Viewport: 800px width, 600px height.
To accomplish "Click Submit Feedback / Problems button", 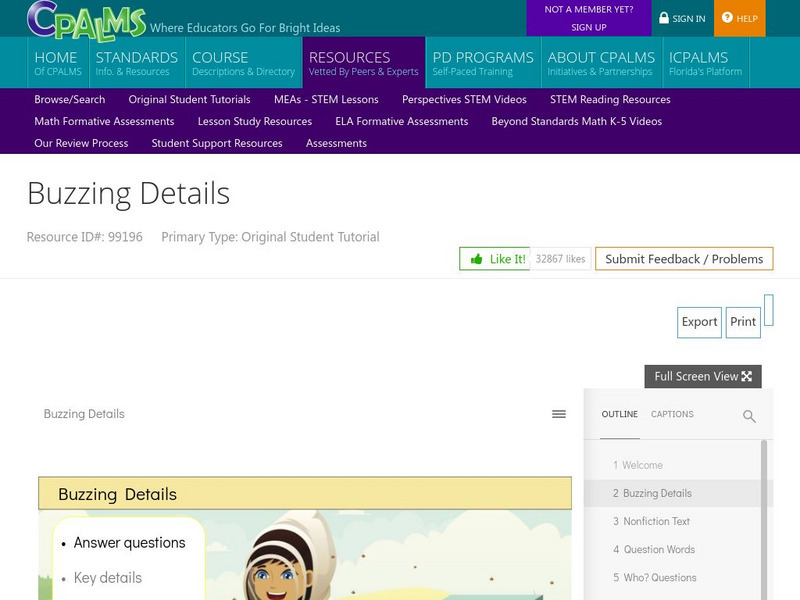I will coord(684,259).
